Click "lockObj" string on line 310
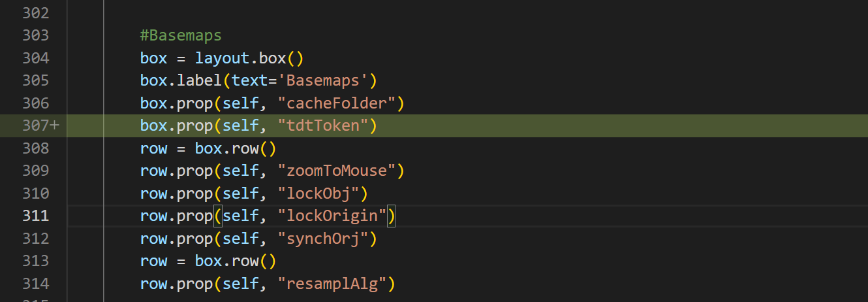This screenshot has width=868, height=302. click(318, 193)
